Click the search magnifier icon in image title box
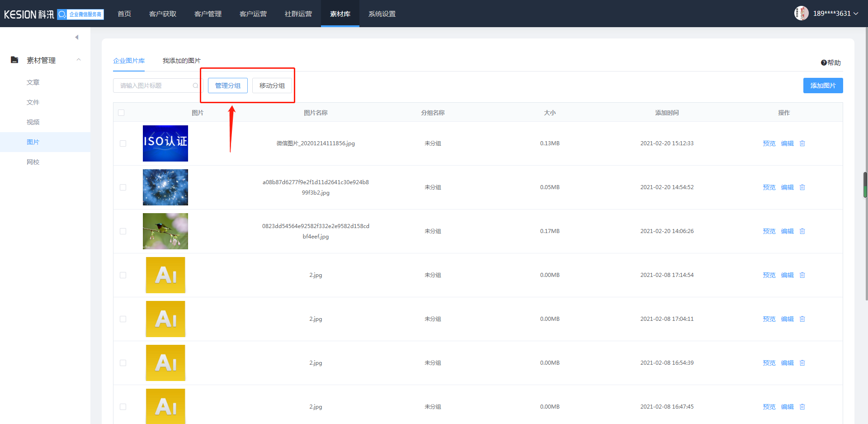 tap(195, 86)
